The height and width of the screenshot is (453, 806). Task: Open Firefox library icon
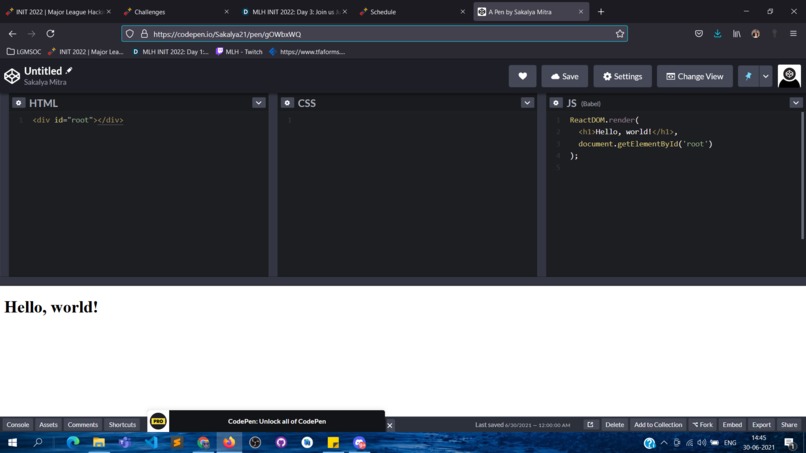[737, 33]
